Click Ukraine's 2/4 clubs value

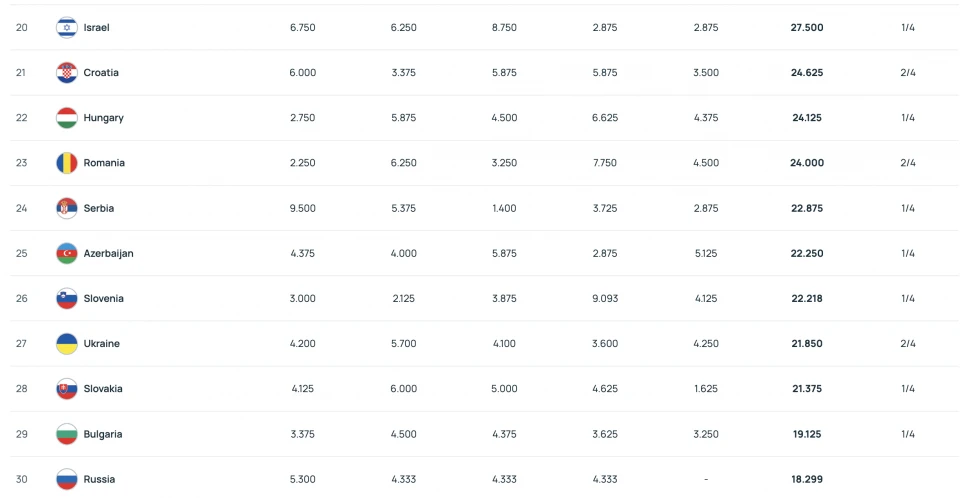pyautogui.click(x=908, y=343)
